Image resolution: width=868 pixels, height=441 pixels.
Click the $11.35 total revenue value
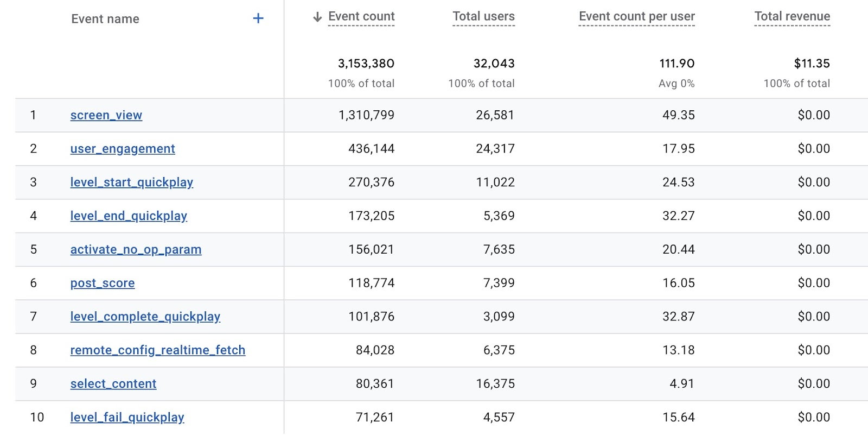click(x=812, y=64)
